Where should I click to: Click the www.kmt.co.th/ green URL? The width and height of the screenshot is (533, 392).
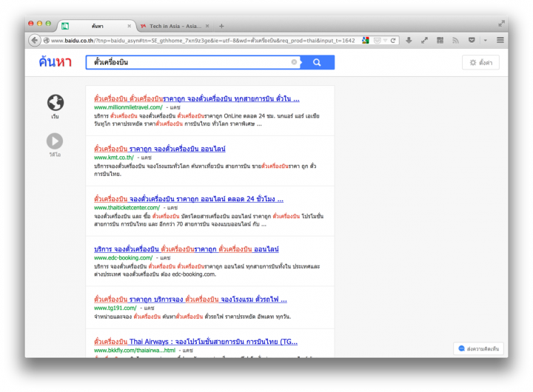[114, 158]
